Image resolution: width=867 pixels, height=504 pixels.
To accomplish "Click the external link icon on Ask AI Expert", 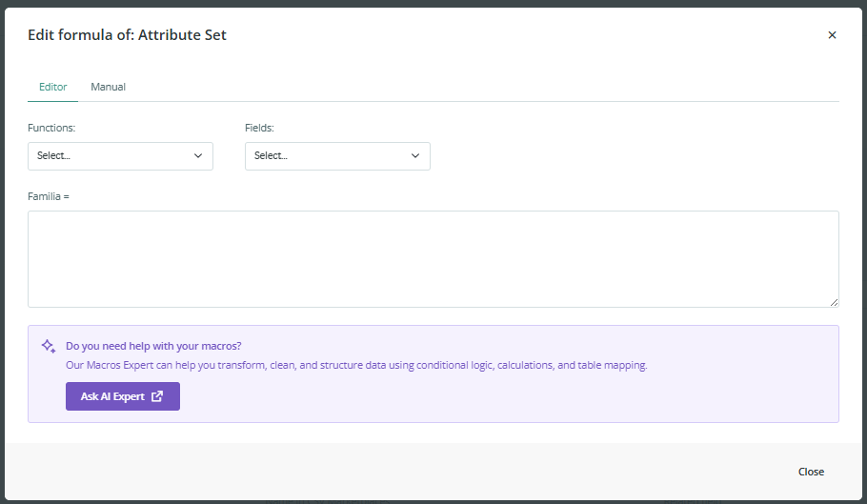I will click(x=157, y=396).
